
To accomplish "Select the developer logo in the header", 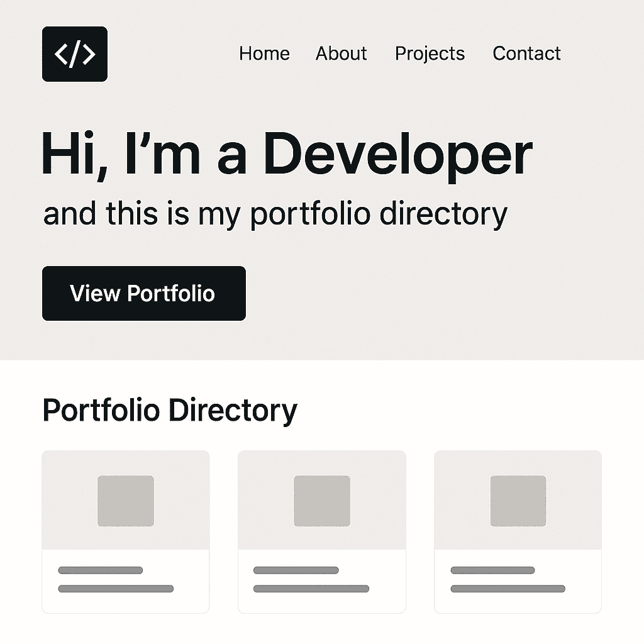I will 74,54.
